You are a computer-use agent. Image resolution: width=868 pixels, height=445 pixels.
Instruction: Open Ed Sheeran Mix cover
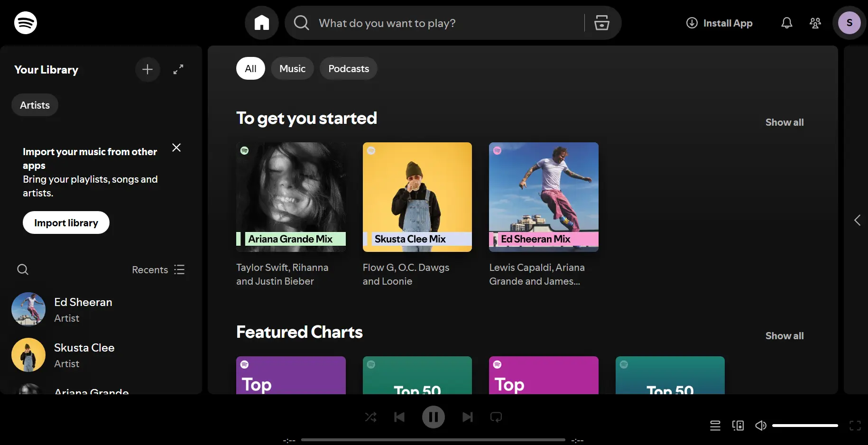(544, 197)
